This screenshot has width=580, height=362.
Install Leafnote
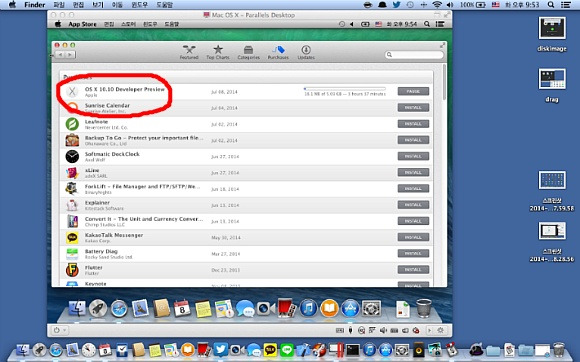click(413, 124)
